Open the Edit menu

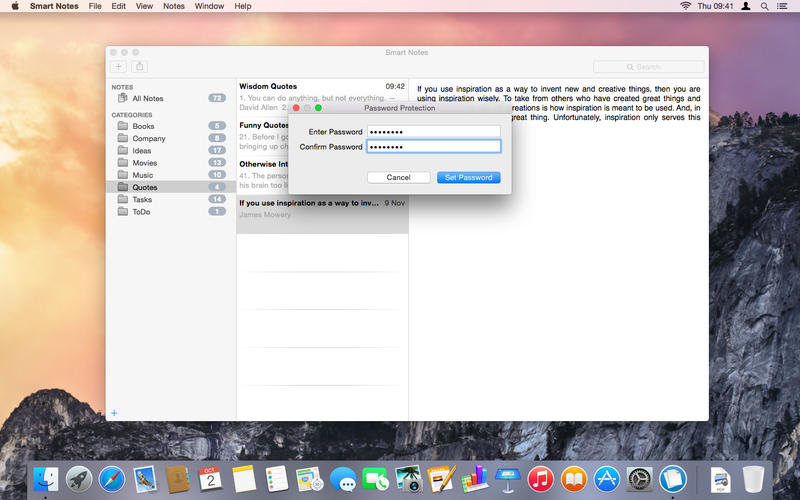click(x=118, y=6)
